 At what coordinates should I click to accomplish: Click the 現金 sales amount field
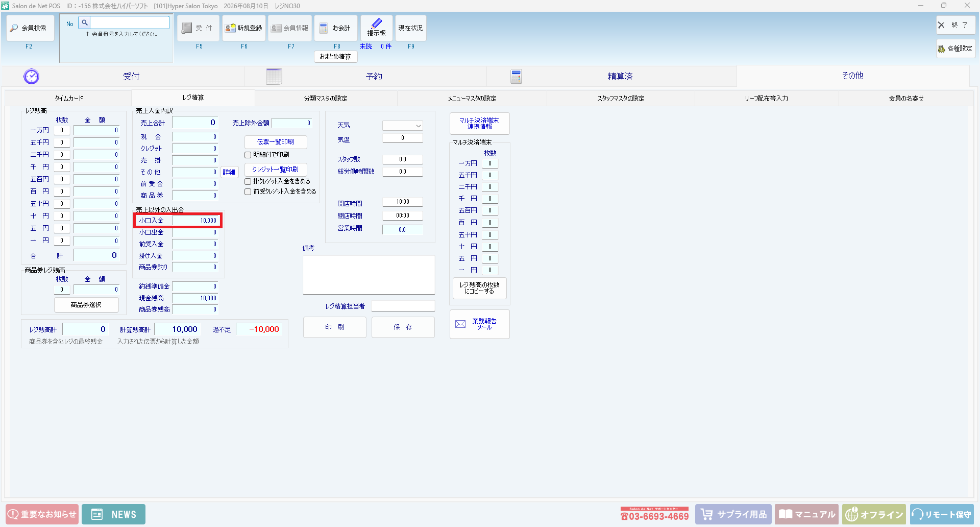195,137
